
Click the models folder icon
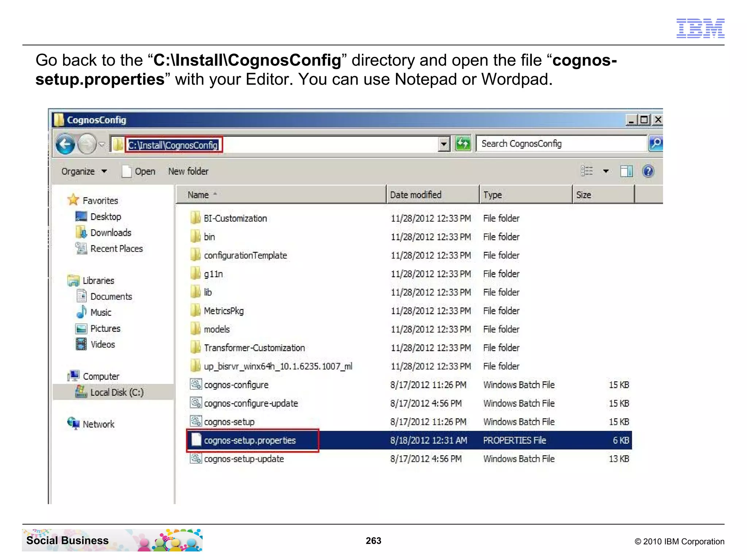point(196,329)
